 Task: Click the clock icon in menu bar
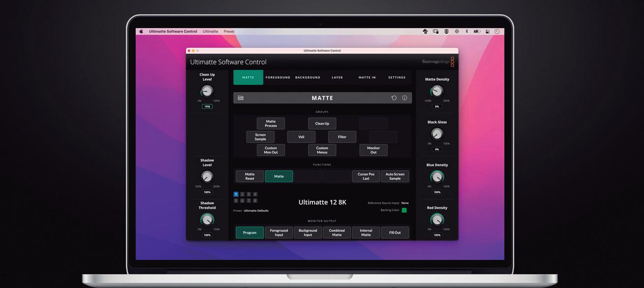click(x=497, y=32)
